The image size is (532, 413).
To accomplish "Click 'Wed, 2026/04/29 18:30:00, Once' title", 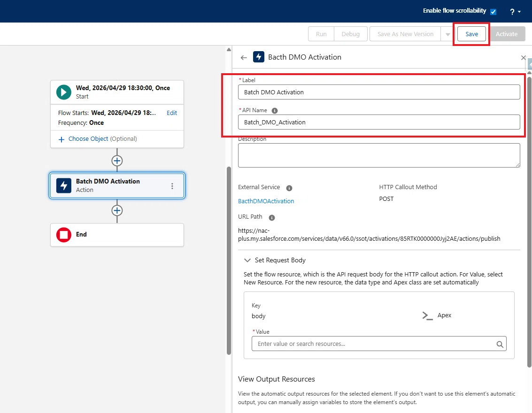I will point(123,88).
